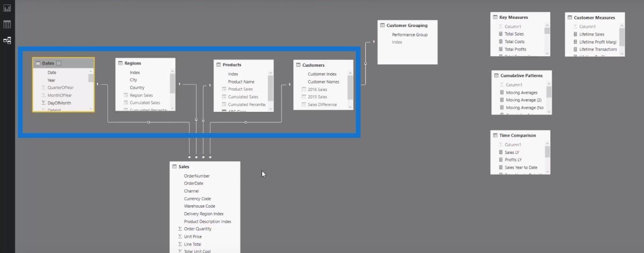644x253 pixels.
Task: Select Profits LY in Time Comparison
Action: (x=513, y=160)
